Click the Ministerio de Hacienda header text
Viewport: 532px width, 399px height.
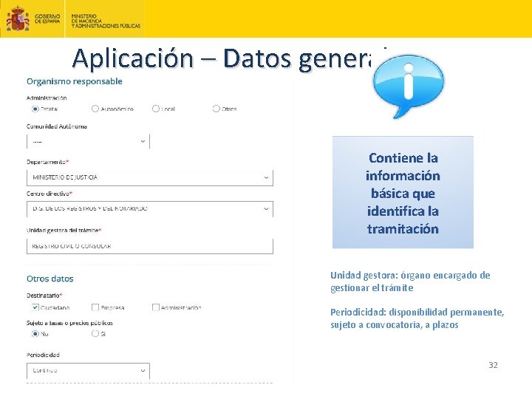point(106,21)
